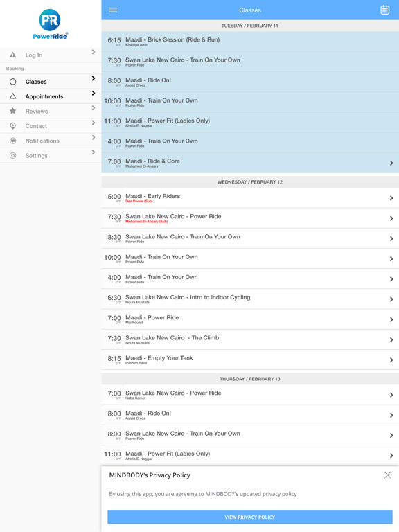Viewport: 399px width, 532px height.
Task: Expand the Log In chevron arrow
Action: point(94,52)
